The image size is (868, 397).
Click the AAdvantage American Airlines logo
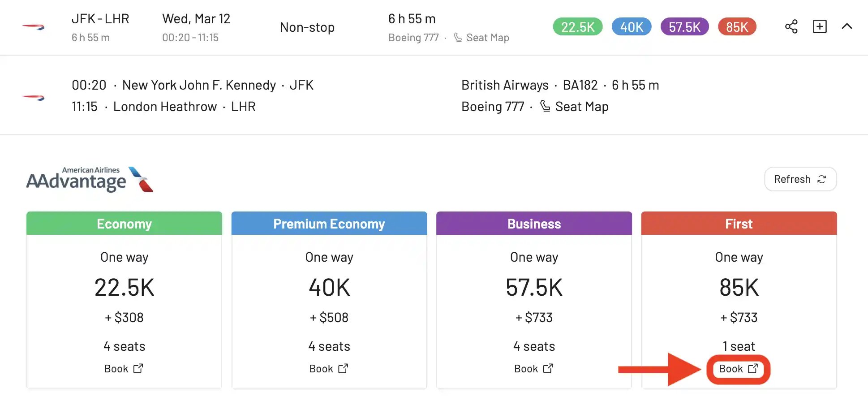click(x=90, y=179)
